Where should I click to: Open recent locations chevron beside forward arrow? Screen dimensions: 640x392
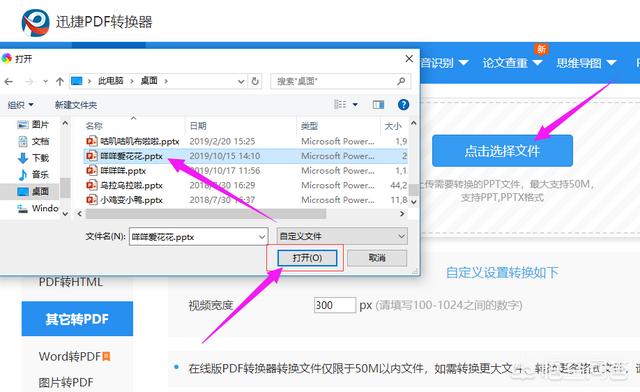coord(45,82)
